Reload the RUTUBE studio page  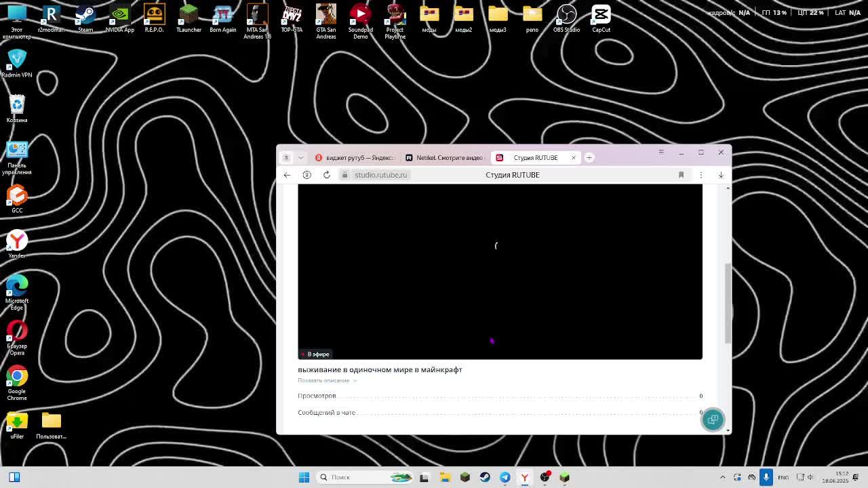click(327, 175)
